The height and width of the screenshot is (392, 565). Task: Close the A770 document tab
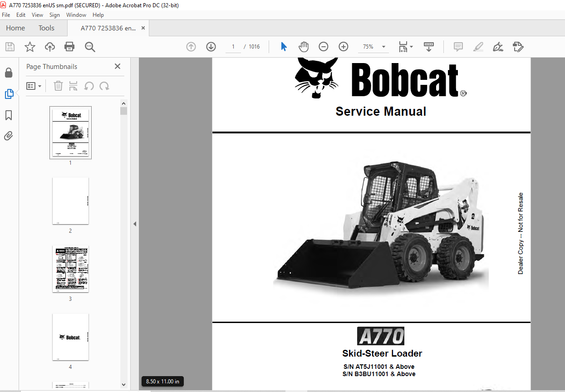(x=143, y=28)
